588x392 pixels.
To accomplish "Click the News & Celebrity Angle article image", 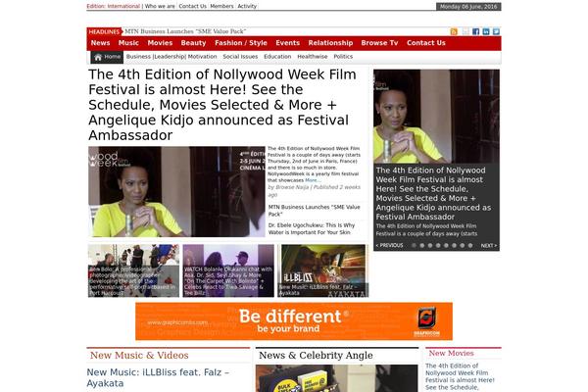I will [x=337, y=378].
